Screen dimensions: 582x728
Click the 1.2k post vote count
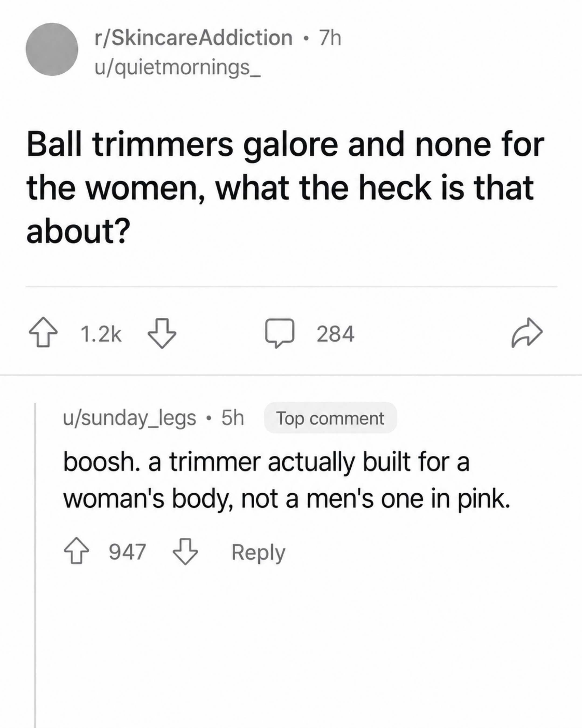(101, 334)
